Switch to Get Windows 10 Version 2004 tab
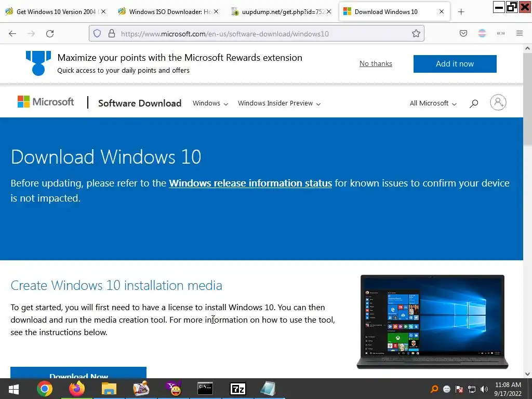 point(56,11)
